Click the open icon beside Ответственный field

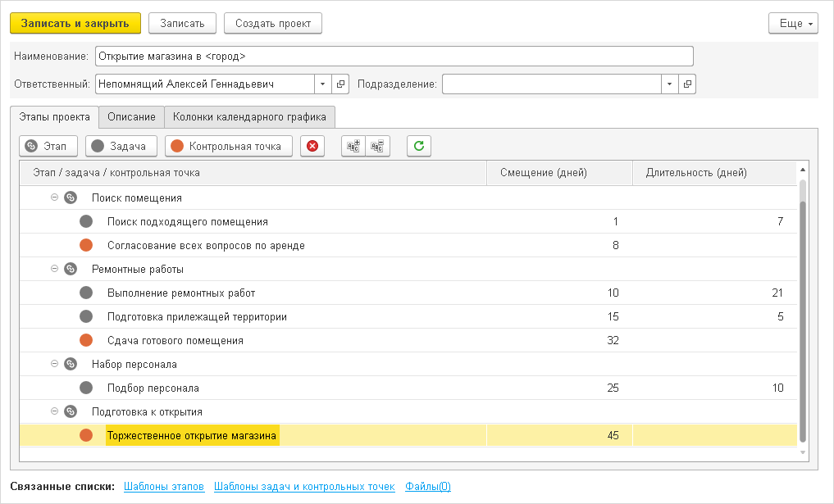click(341, 84)
